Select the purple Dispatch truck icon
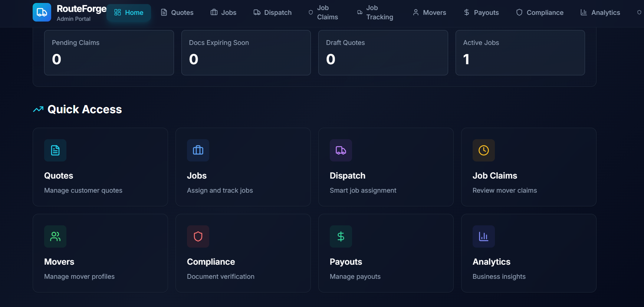 (341, 150)
